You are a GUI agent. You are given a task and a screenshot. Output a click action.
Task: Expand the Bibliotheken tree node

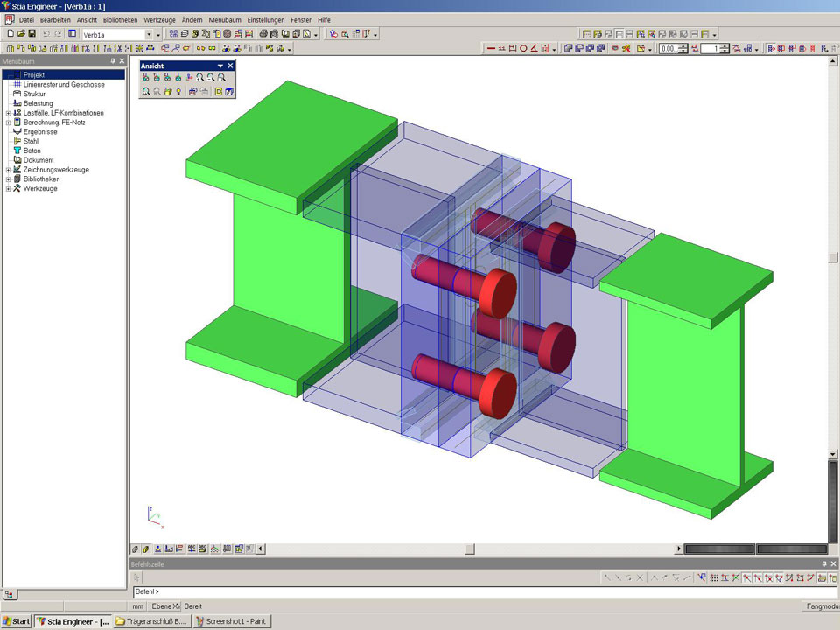click(8, 178)
